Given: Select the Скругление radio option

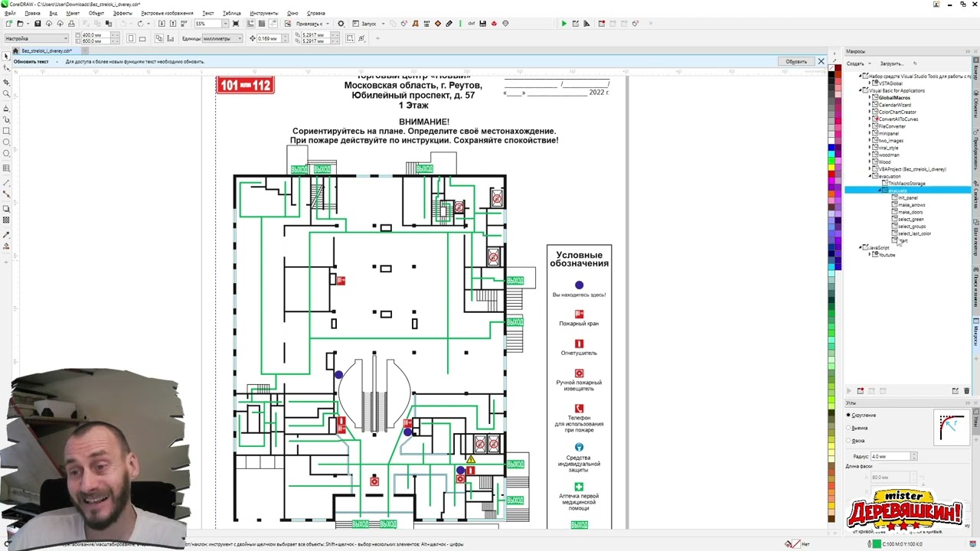Looking at the screenshot, I should pyautogui.click(x=848, y=415).
